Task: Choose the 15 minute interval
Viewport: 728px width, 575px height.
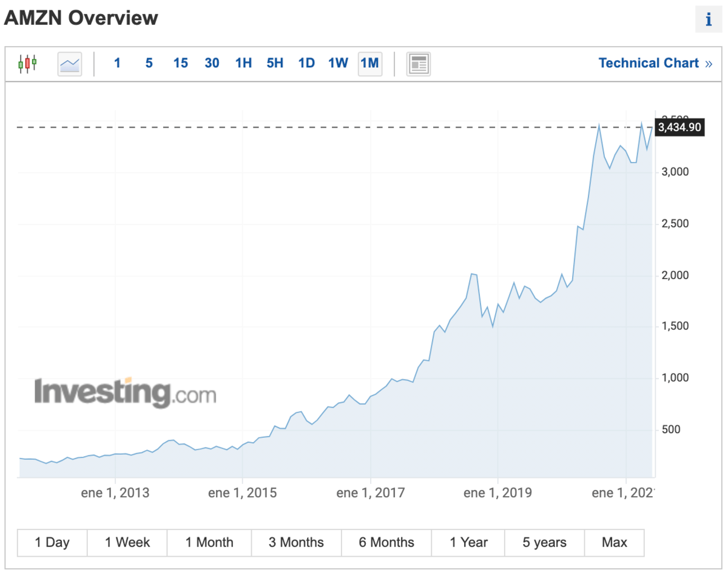Action: pos(180,63)
